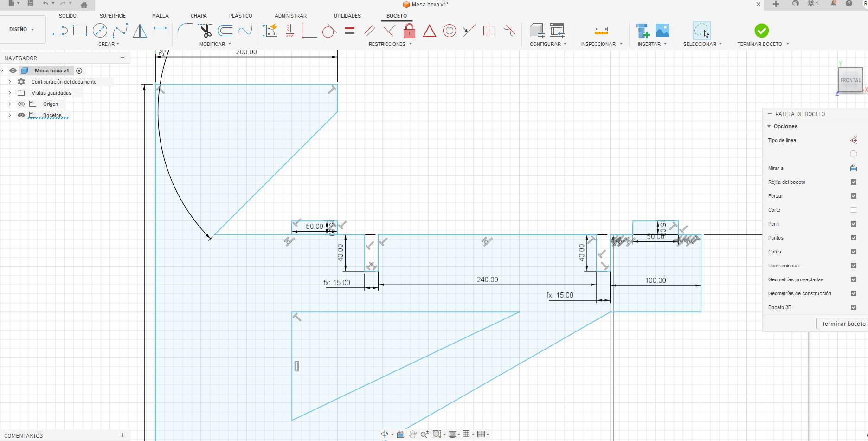Open the DISEÑO workspace dropdown
Screen dimensions: 868x441
(22, 29)
